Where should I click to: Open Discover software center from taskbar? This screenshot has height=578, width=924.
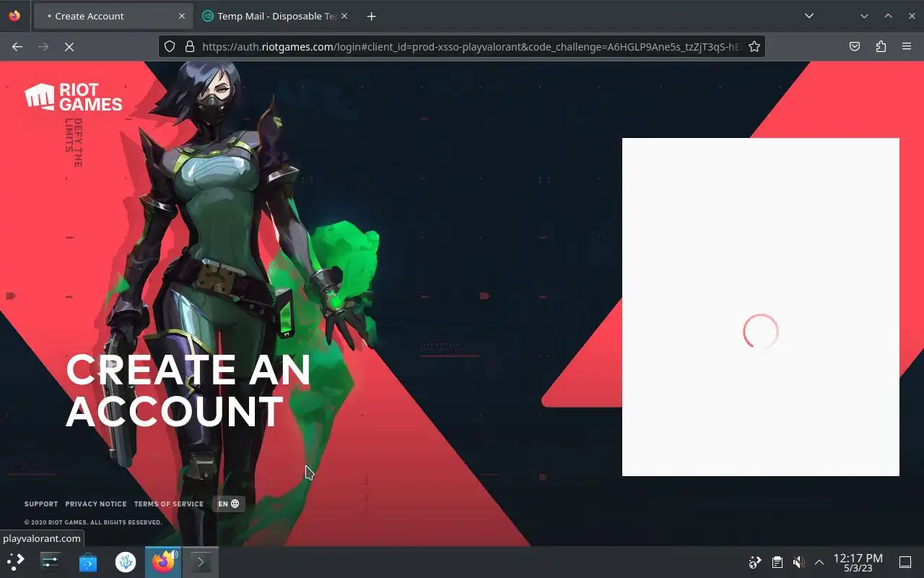pos(88,561)
